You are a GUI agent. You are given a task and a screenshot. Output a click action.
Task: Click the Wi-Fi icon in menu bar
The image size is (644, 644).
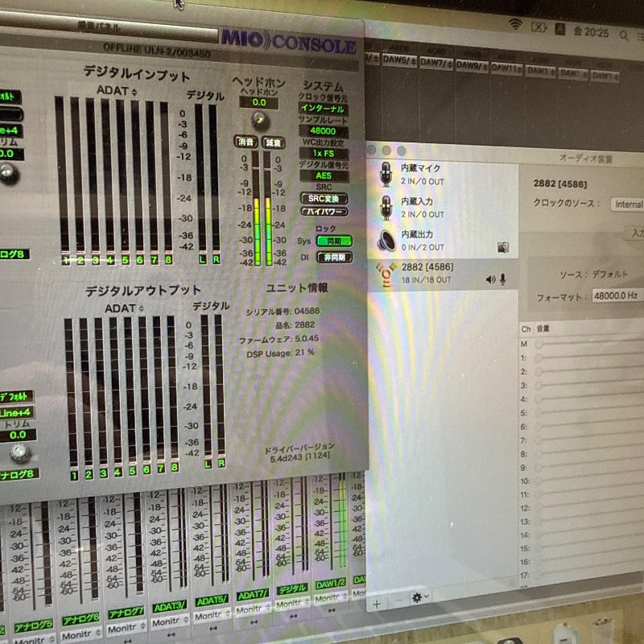click(x=515, y=25)
